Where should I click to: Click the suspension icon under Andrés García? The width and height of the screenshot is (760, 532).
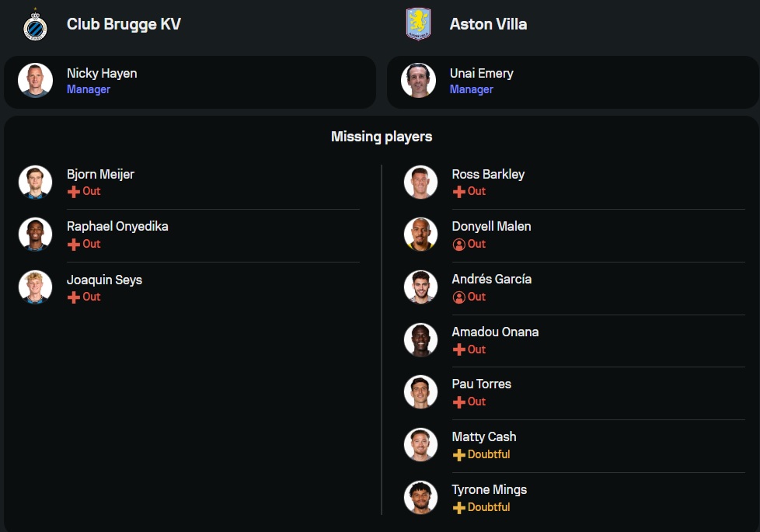459,297
